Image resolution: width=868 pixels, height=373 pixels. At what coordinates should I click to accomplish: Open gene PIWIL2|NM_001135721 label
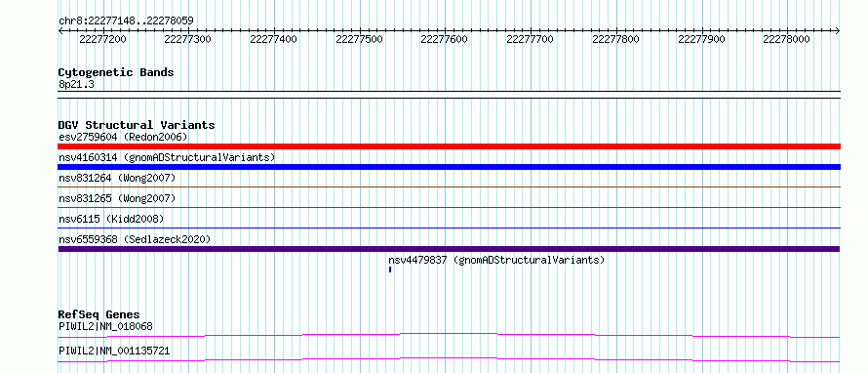click(x=114, y=351)
